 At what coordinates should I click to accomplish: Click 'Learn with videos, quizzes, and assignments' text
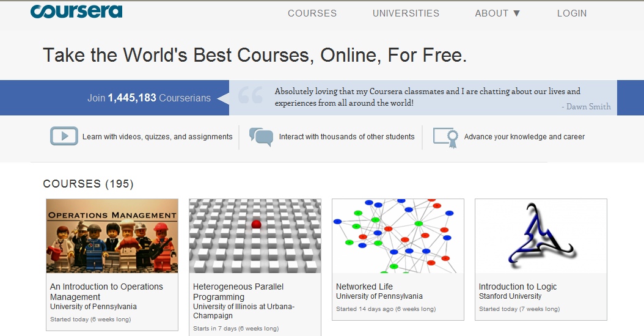[x=157, y=137]
